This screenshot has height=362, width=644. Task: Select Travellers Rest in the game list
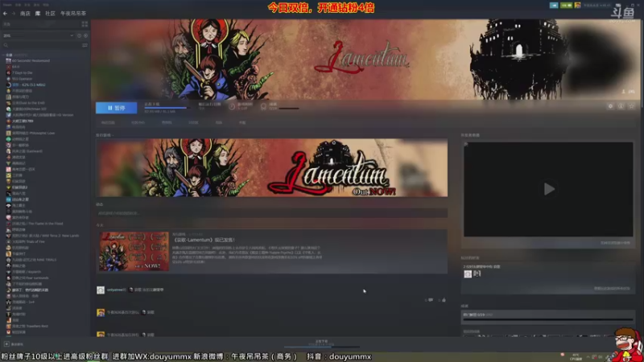pyautogui.click(x=30, y=327)
